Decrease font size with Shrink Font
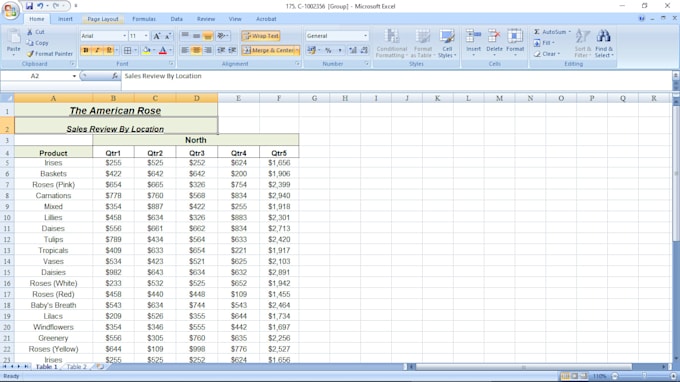The image size is (680, 382). (168, 36)
